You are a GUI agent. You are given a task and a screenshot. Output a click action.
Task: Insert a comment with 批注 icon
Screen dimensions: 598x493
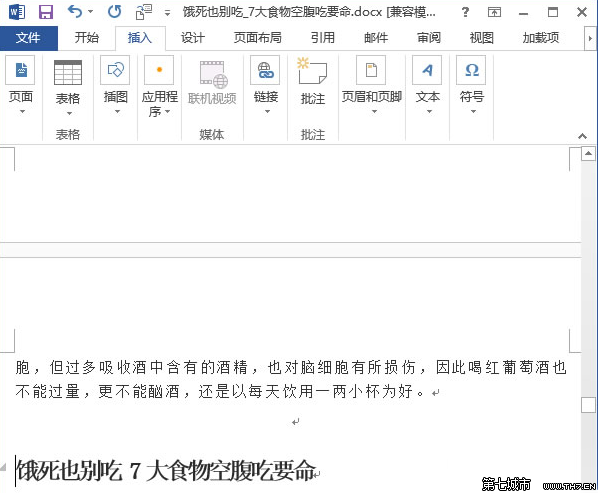coord(312,71)
